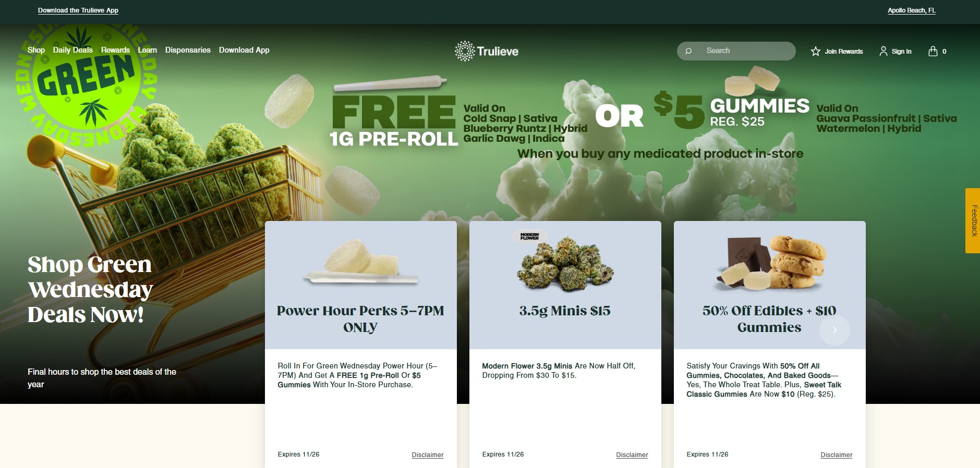
Task: Click the Join Rewards star icon
Action: pyautogui.click(x=816, y=51)
